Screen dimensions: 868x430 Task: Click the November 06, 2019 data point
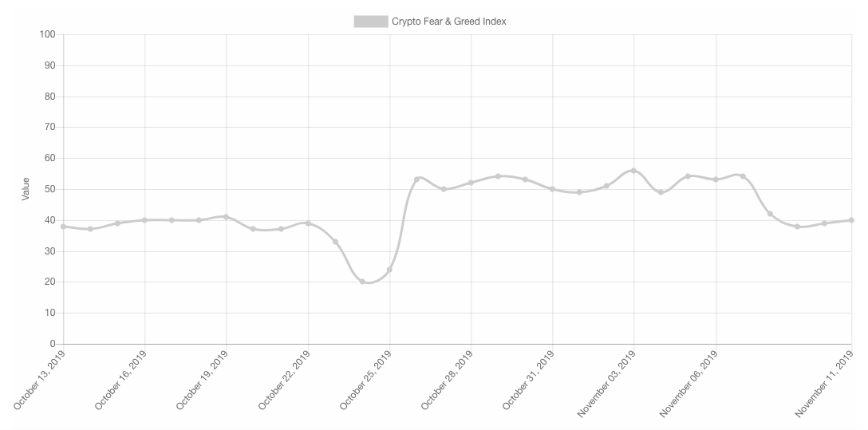tap(716, 179)
